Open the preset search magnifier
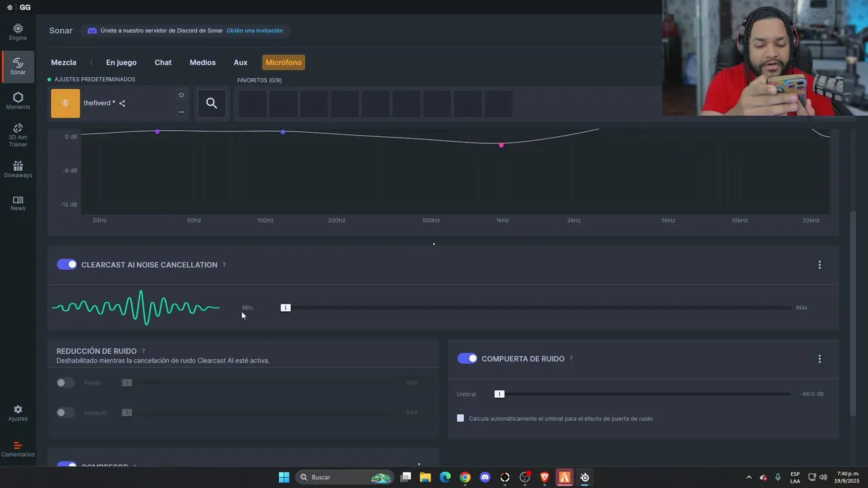Image resolution: width=868 pixels, height=488 pixels. point(212,103)
